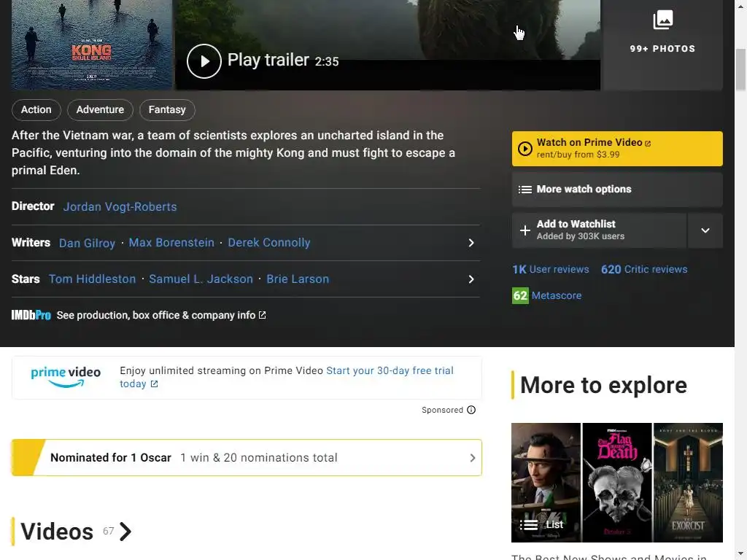Screen dimensions: 747x560
Task: Click play icon in Prime Video button
Action: (x=525, y=149)
